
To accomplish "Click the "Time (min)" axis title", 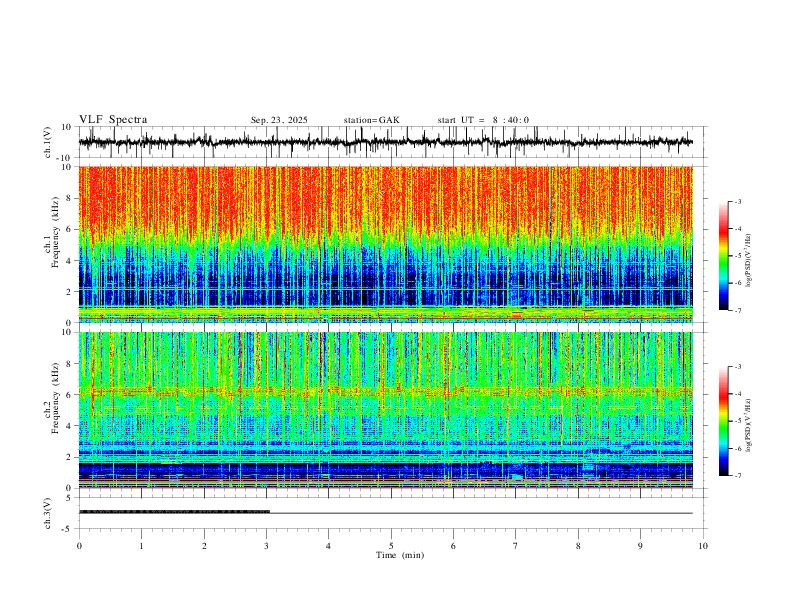I will pos(400,555).
